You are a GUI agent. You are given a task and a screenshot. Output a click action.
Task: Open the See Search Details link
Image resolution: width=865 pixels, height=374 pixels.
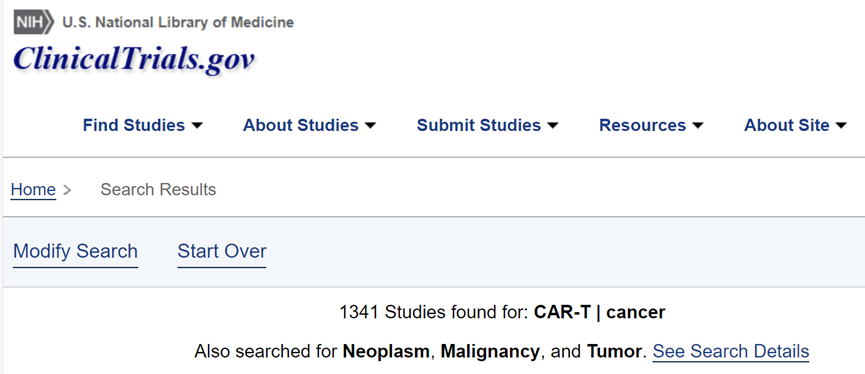click(731, 351)
